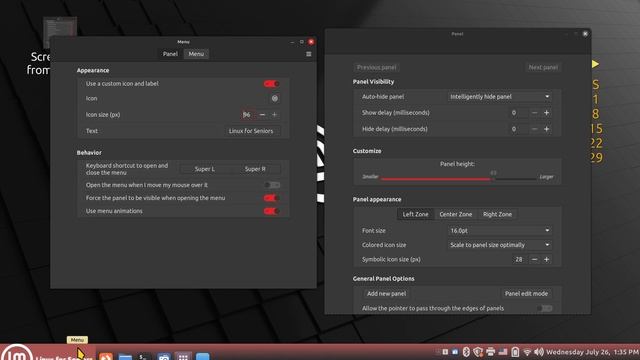Open the date and time clock applet
Image resolution: width=640 pixels, height=360 pixels.
(x=592, y=352)
